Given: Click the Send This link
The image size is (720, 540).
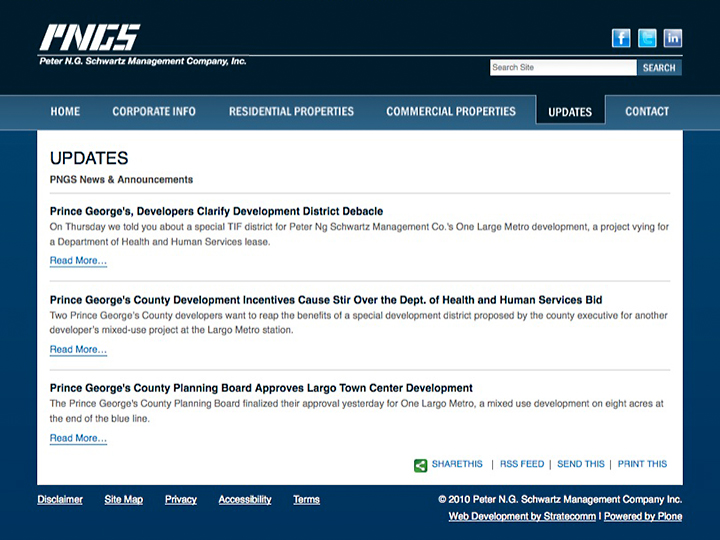Looking at the screenshot, I should 581,464.
